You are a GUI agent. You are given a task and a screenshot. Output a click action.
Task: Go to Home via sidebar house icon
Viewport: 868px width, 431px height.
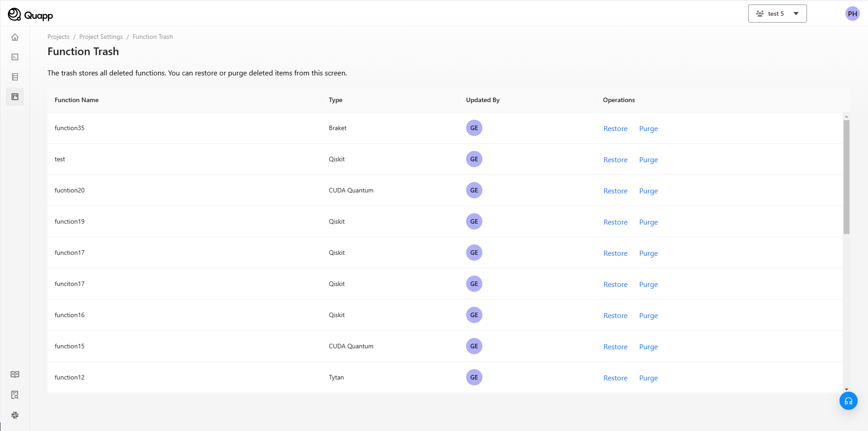[x=15, y=37]
